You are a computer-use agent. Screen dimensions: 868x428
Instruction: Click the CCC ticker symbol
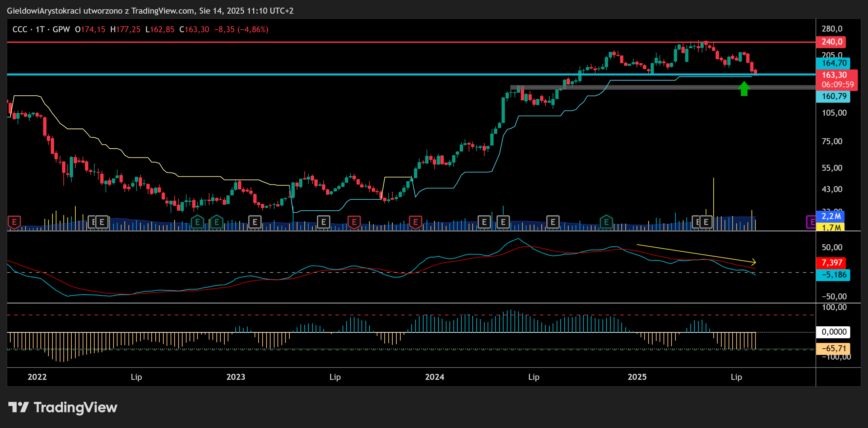point(20,29)
